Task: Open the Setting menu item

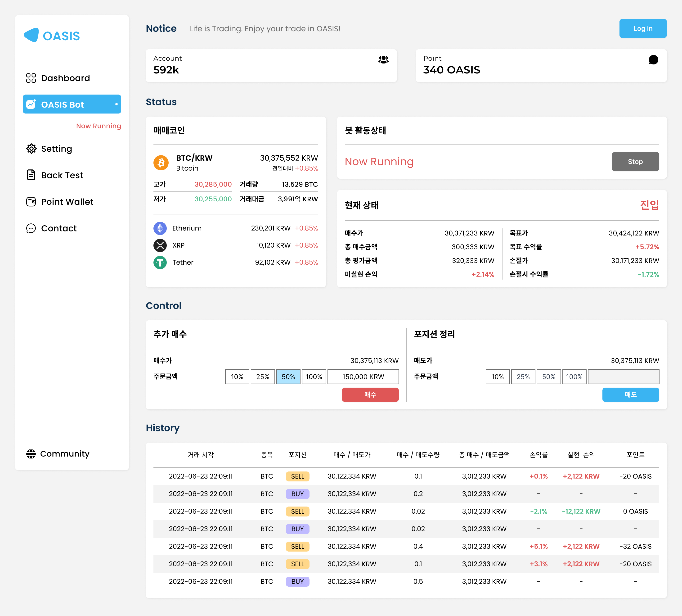Action: [x=72, y=149]
